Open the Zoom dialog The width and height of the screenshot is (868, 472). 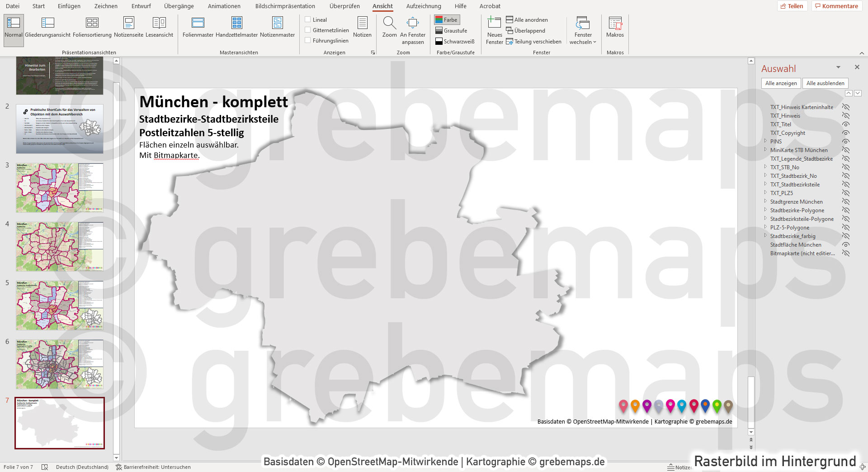[x=389, y=27]
